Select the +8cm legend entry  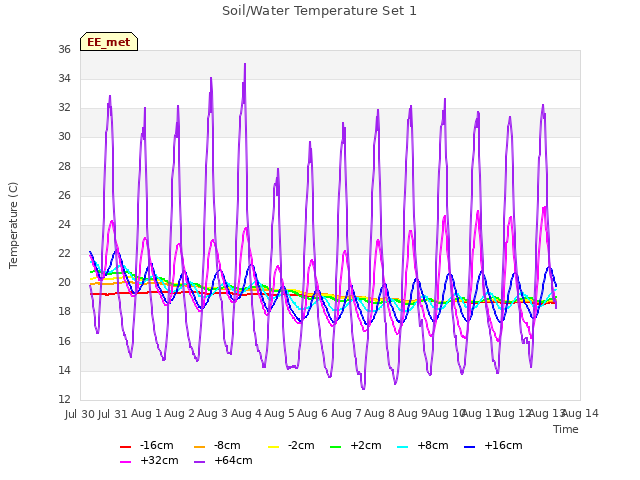coord(422,445)
